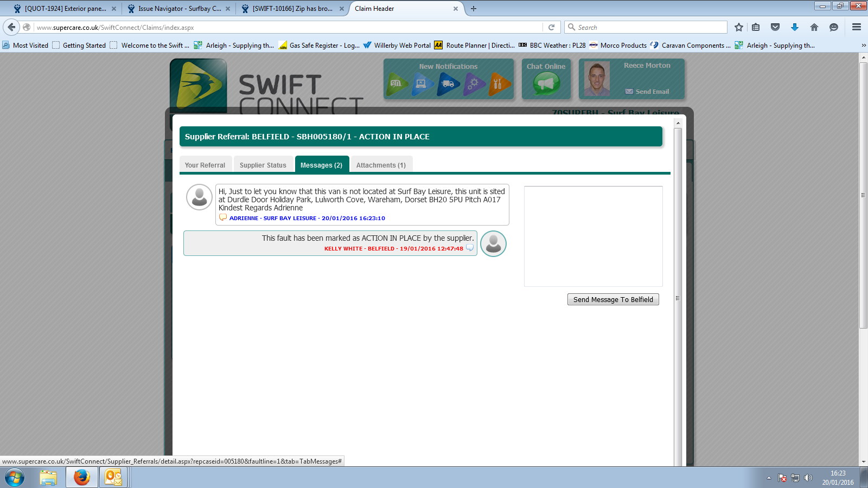868x488 pixels.
Task: Go to the Firefox home page
Action: click(814, 27)
